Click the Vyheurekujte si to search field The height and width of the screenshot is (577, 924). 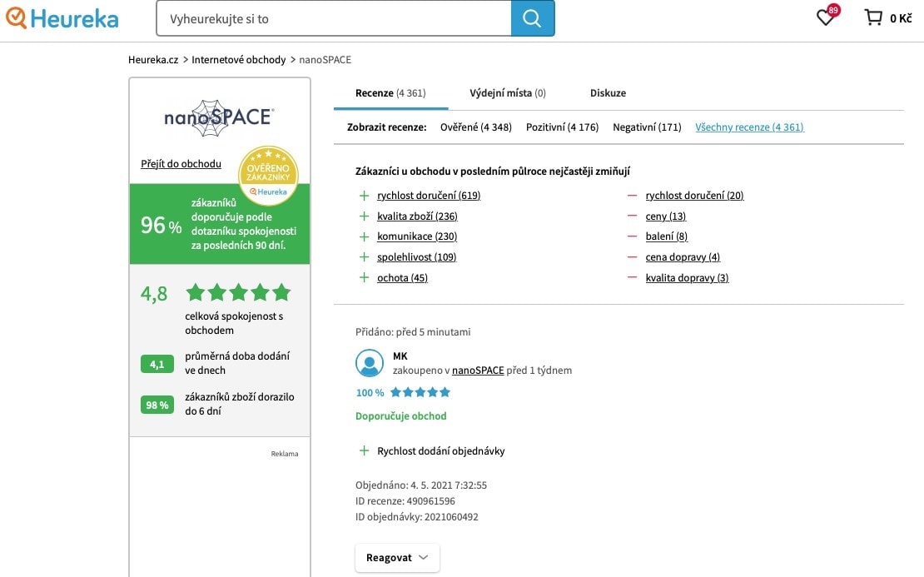333,17
